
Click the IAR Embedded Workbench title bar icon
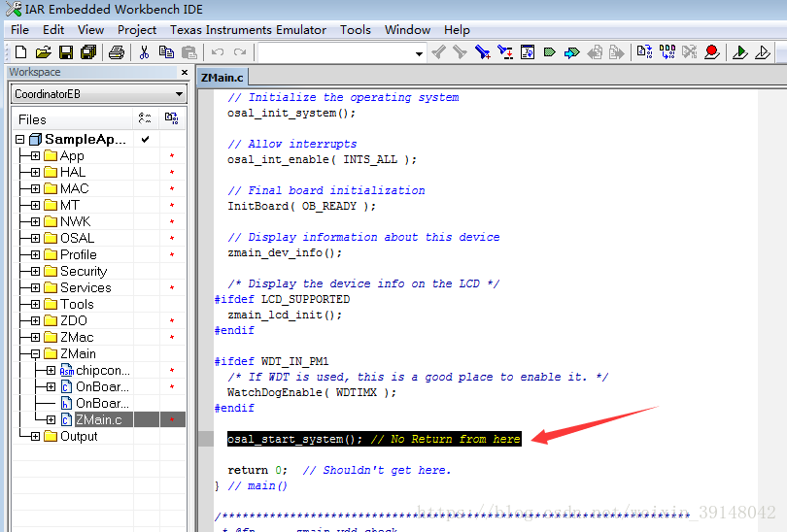(14, 9)
